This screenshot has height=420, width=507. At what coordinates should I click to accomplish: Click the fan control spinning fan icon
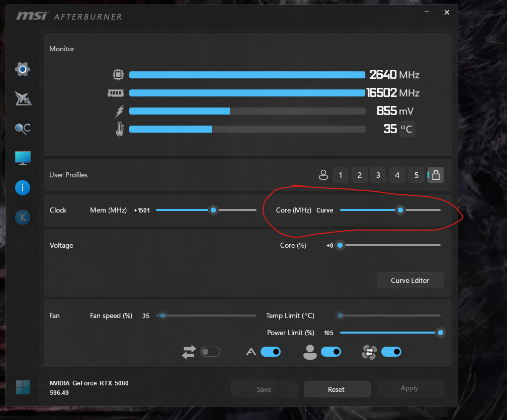[369, 352]
